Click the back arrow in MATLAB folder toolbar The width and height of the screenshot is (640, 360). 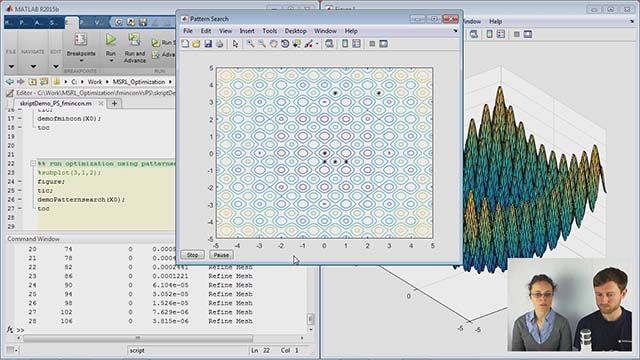pyautogui.click(x=10, y=82)
